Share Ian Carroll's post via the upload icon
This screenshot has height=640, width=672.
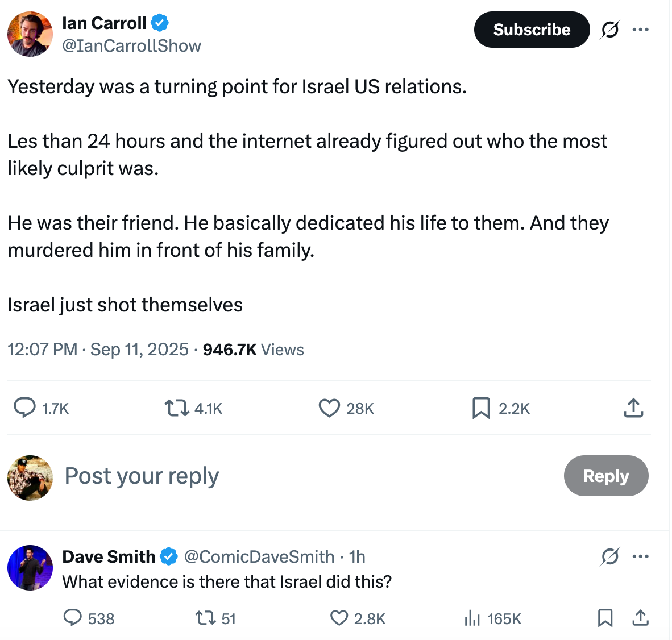pos(633,408)
